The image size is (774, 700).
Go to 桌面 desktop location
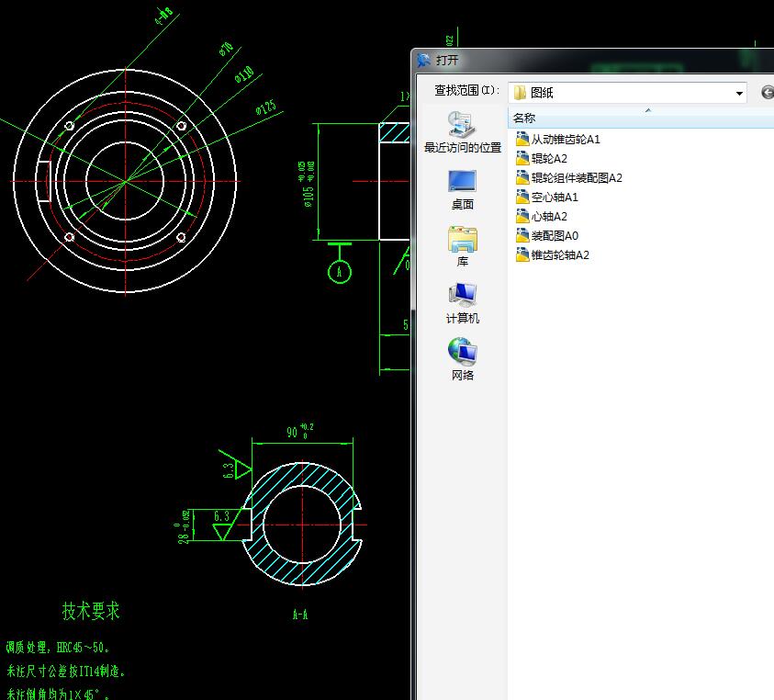point(463,190)
